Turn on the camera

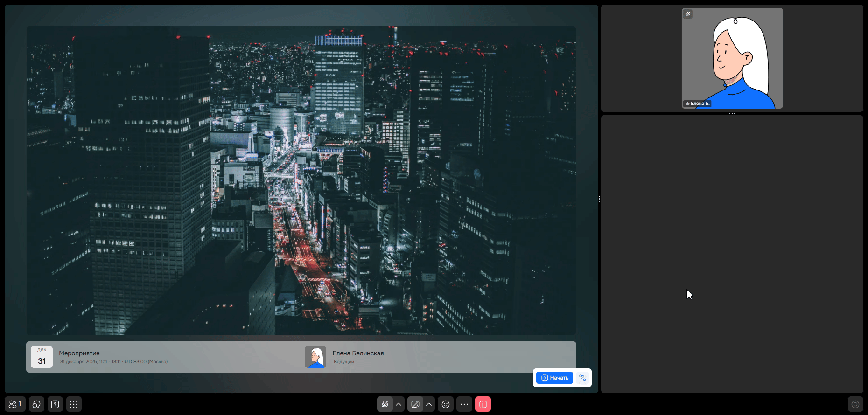pyautogui.click(x=415, y=404)
